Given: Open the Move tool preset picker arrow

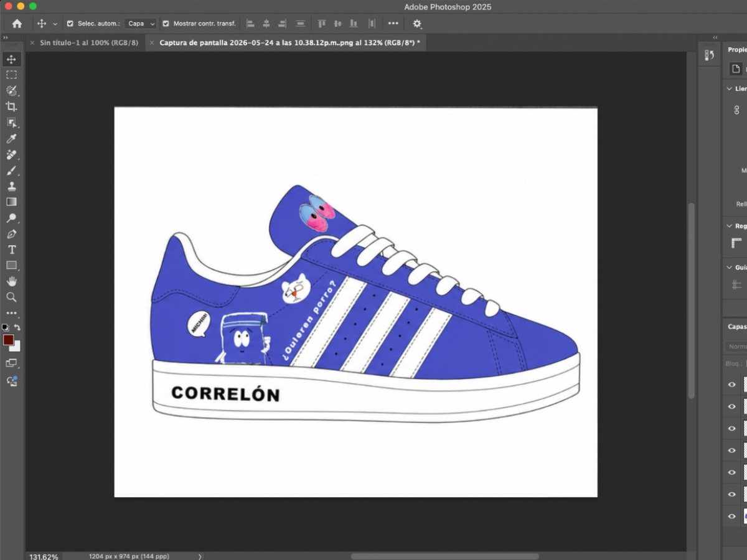Looking at the screenshot, I should tap(55, 24).
